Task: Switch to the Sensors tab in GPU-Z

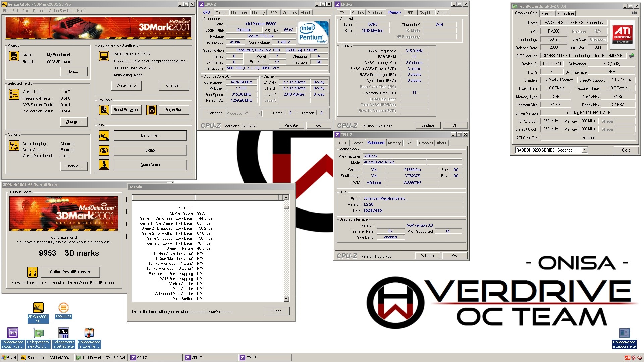Action: (548, 14)
